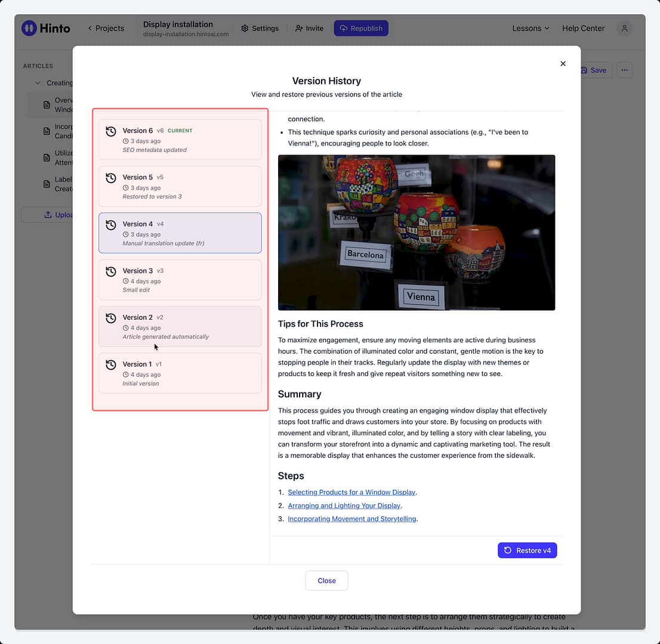This screenshot has width=660, height=644.
Task: Click the Hinto logo icon
Action: [x=29, y=28]
